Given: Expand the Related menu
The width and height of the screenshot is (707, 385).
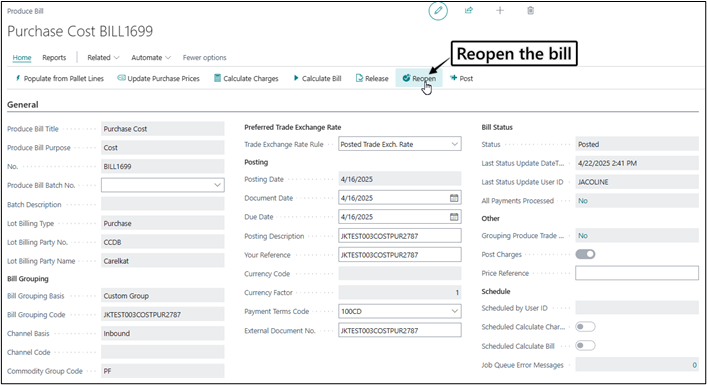Looking at the screenshot, I should click(x=103, y=58).
